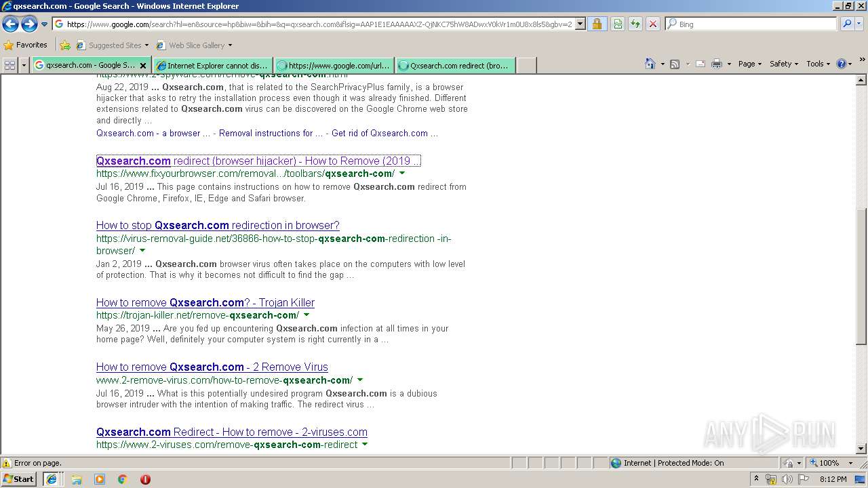Expand cached arrow beside fixyourbrowser.com URL

(x=402, y=174)
